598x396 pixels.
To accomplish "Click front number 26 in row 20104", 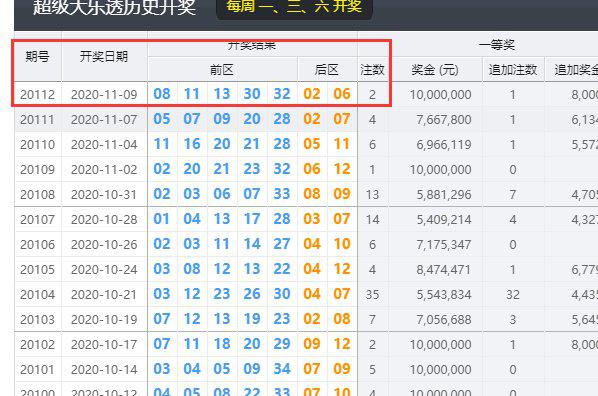I will 252,294.
